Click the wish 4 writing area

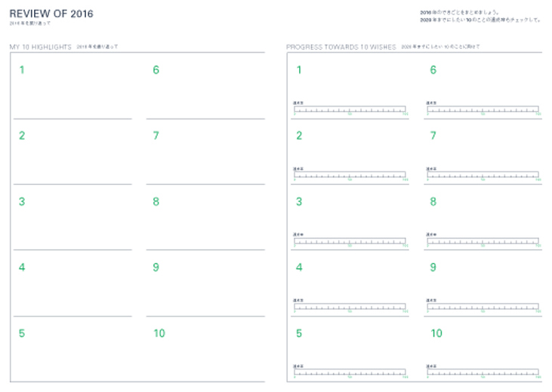point(350,279)
